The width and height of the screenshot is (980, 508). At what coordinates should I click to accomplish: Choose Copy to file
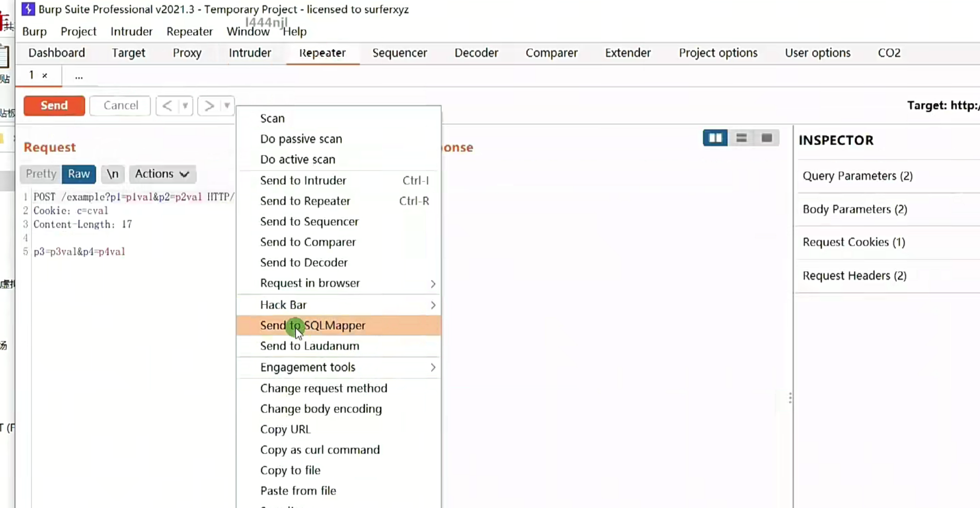click(339, 470)
